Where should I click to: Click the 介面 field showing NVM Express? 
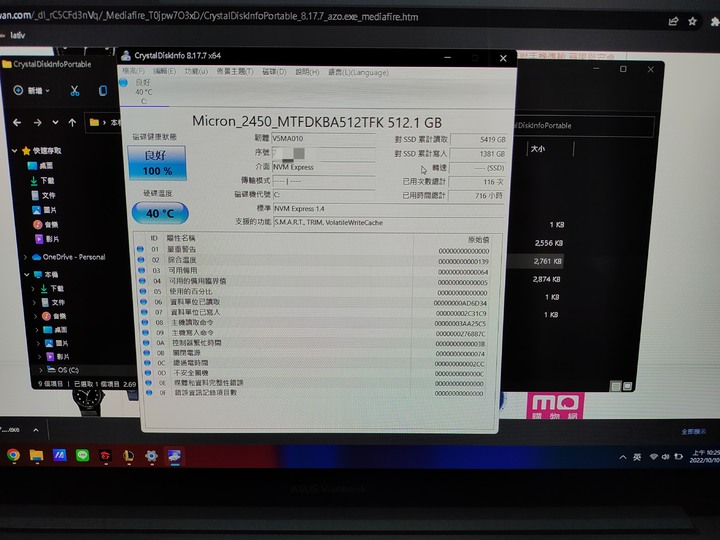[x=323, y=167]
